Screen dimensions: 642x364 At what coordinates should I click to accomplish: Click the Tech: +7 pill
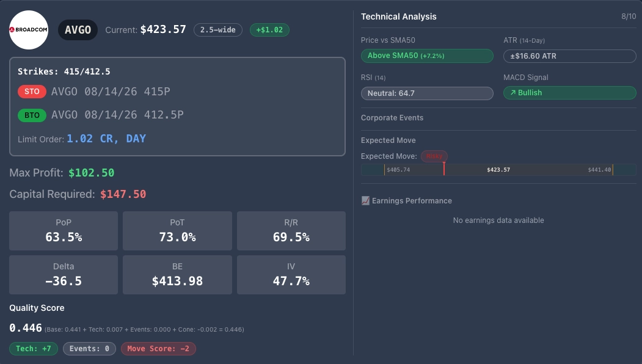(x=34, y=349)
